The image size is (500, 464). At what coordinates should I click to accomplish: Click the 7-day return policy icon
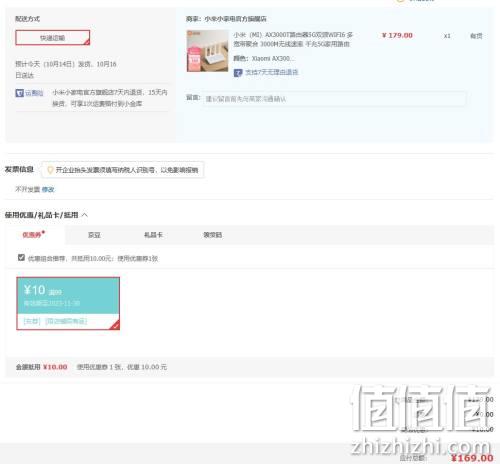click(x=238, y=72)
